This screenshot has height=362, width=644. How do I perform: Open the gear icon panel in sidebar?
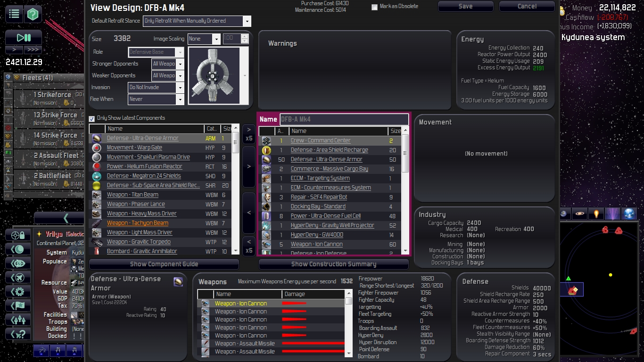(x=18, y=291)
